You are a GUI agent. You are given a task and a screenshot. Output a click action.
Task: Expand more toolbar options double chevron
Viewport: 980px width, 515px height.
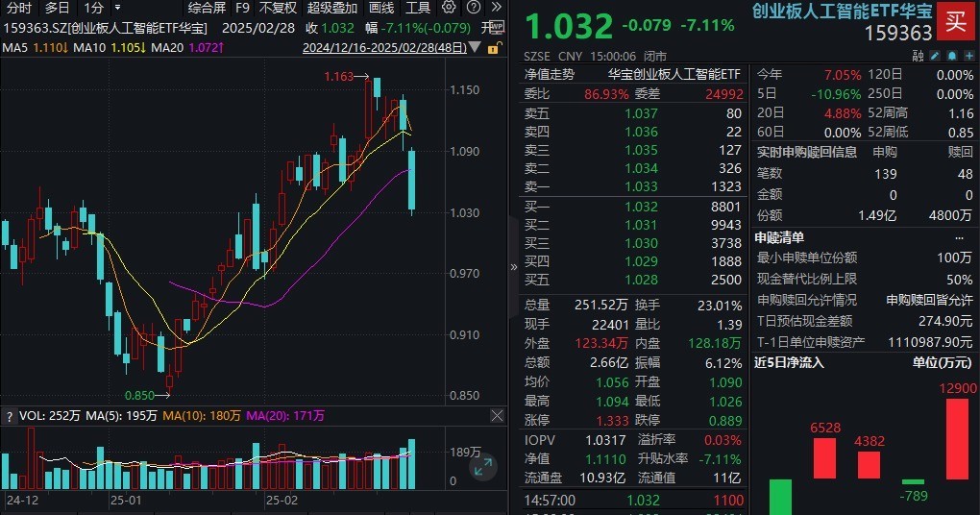[496, 8]
